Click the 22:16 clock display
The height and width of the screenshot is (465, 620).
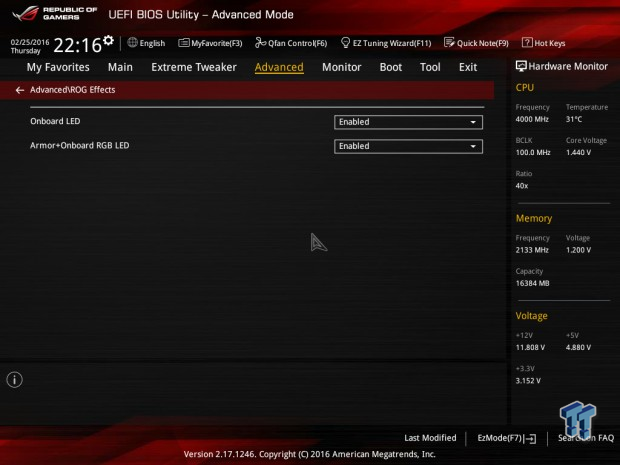coord(78,45)
